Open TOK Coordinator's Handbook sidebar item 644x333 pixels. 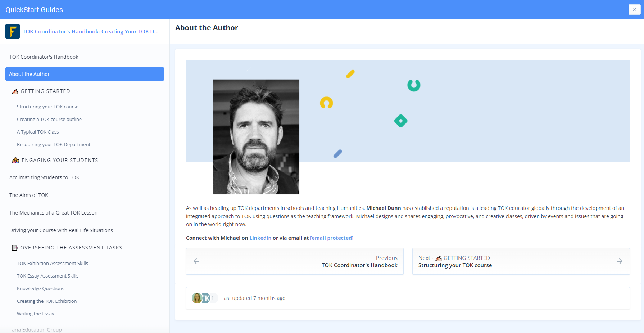pos(44,57)
